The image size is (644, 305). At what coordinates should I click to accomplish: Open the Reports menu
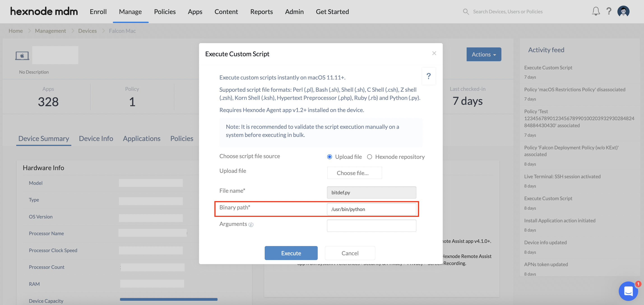tap(262, 12)
